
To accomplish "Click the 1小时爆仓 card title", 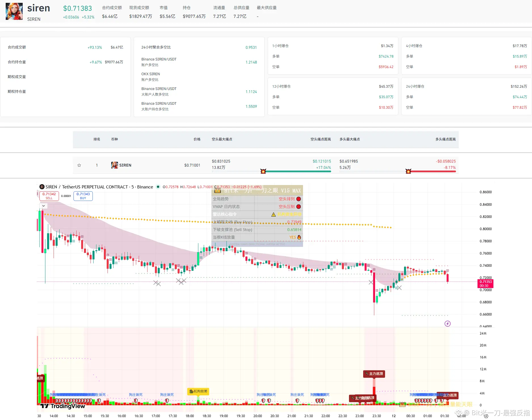I will point(280,46).
